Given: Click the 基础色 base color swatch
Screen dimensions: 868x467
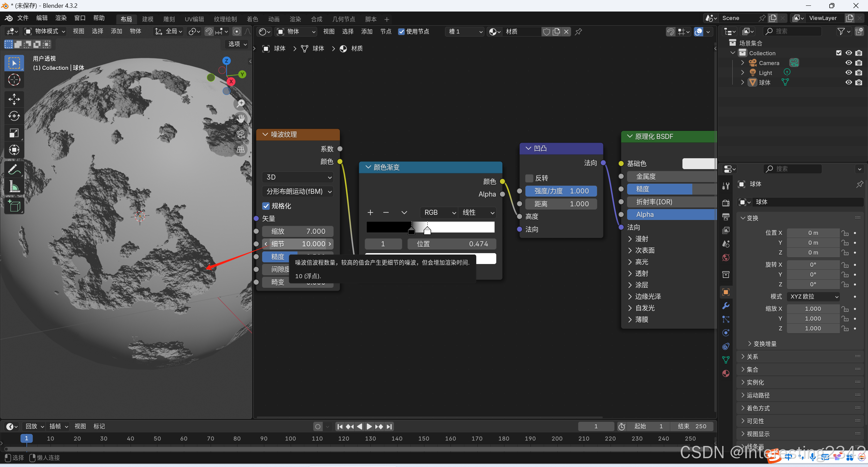Looking at the screenshot, I should 699,164.
